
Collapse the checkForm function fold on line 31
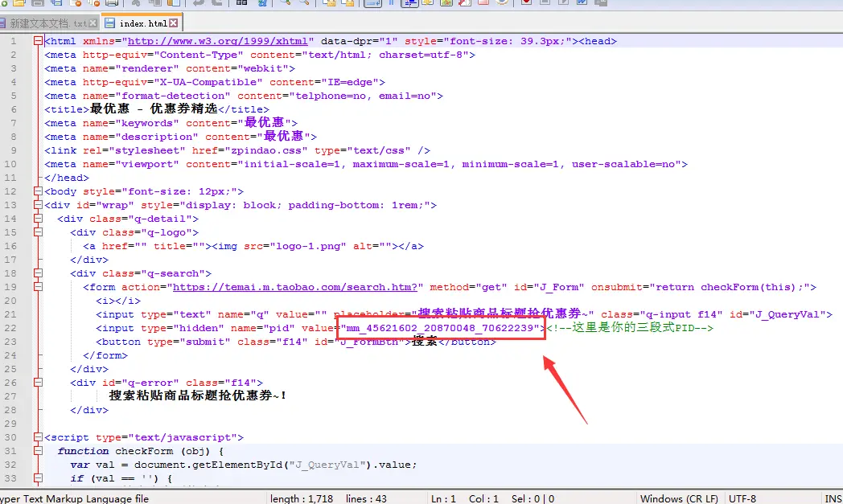[38, 451]
